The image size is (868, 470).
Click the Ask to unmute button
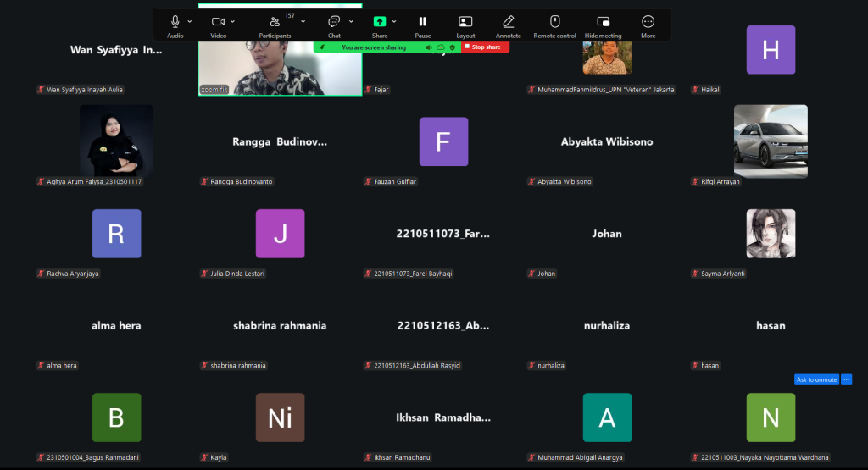coord(816,379)
